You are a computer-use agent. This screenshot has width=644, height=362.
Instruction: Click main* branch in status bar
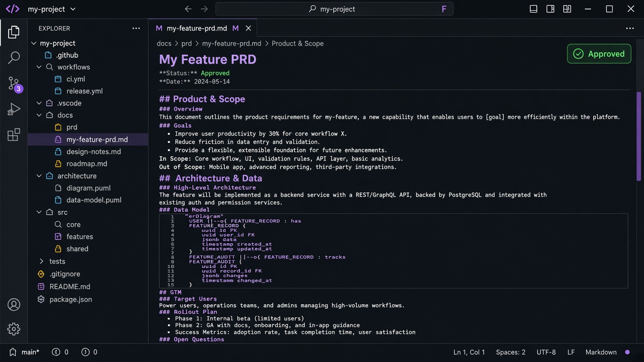(x=25, y=352)
